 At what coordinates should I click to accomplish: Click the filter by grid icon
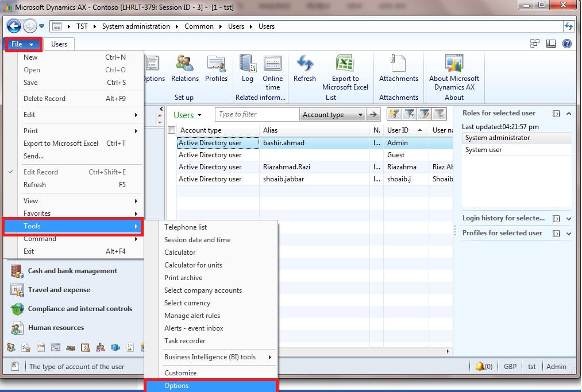[410, 114]
